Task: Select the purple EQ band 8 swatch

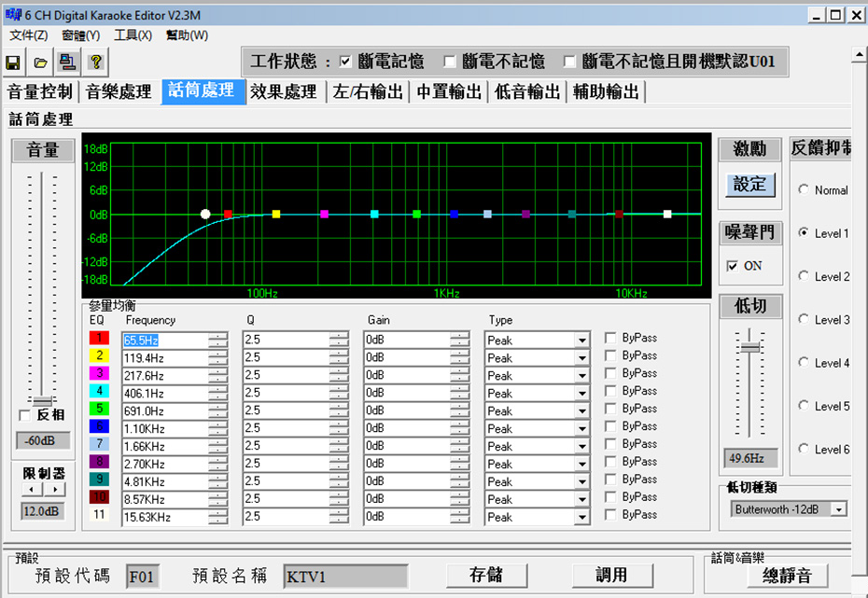Action: click(x=99, y=462)
